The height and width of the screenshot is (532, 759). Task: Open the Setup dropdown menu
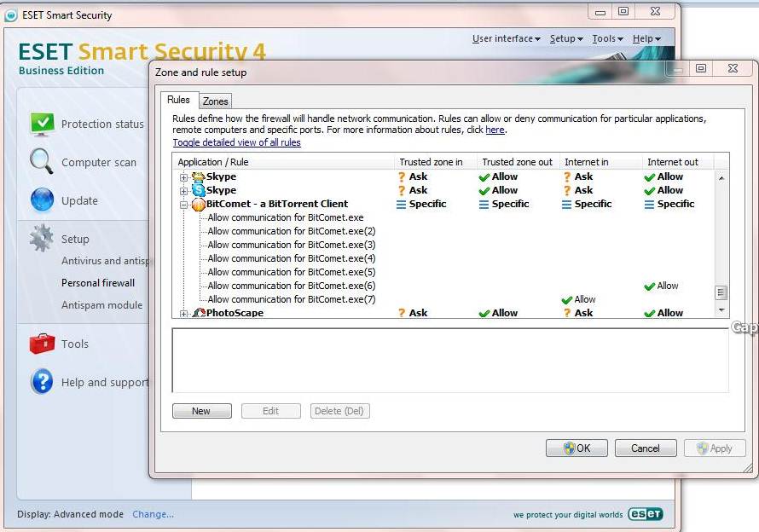(x=566, y=38)
